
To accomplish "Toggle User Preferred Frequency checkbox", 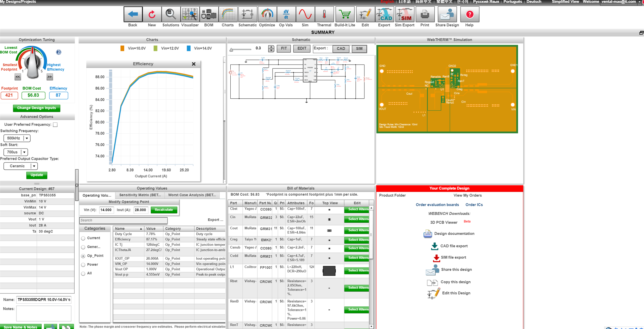I will tap(55, 125).
